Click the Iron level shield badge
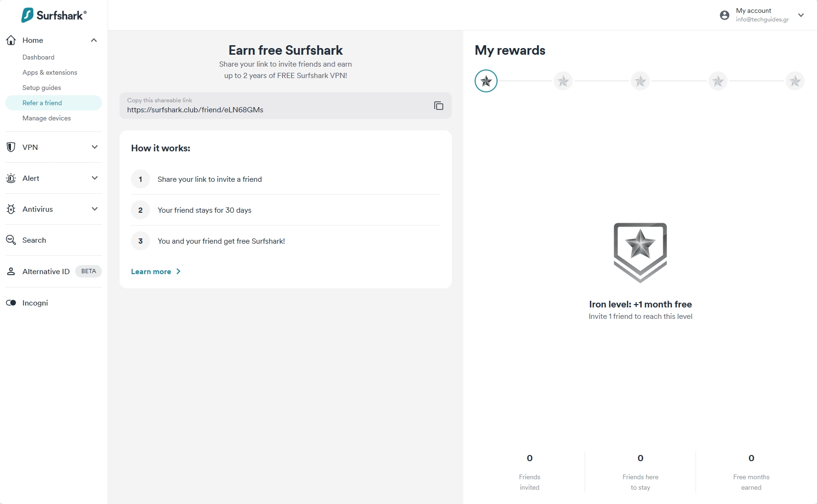This screenshot has height=504, width=817. click(640, 252)
